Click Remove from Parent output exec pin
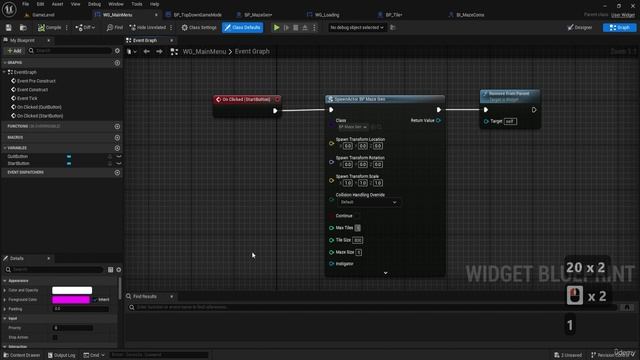Viewport: 640px width, 360px height. click(x=534, y=110)
